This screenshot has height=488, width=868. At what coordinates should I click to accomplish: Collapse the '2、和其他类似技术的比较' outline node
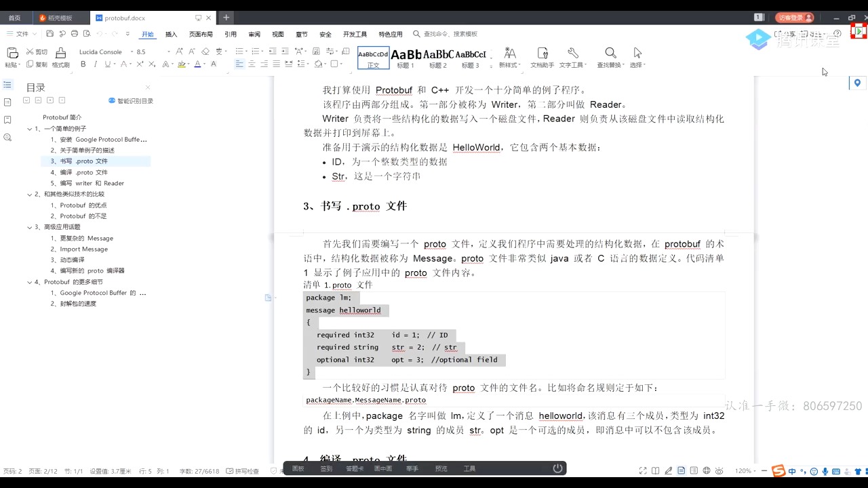29,195
